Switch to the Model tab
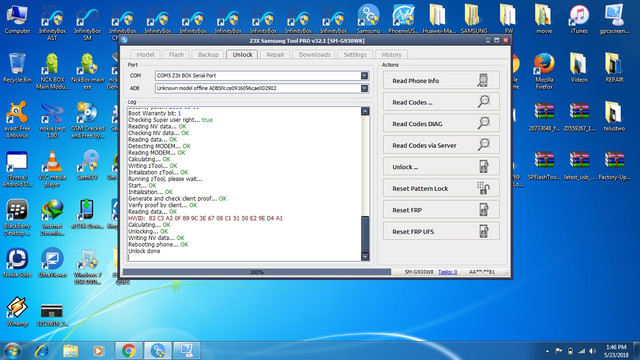This screenshot has height=360, width=640. coord(145,54)
